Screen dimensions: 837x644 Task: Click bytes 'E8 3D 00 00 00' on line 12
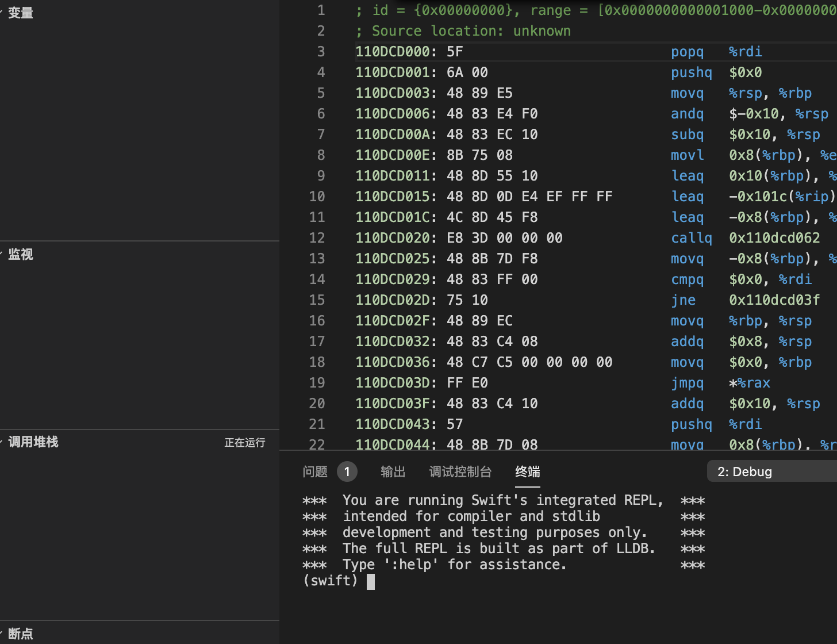(x=505, y=237)
